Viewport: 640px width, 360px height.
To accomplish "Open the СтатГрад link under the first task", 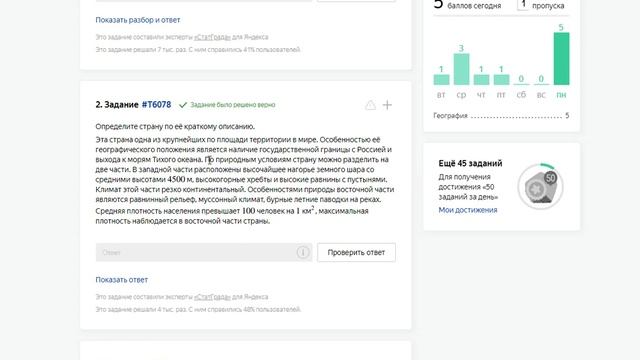I will pos(212,37).
